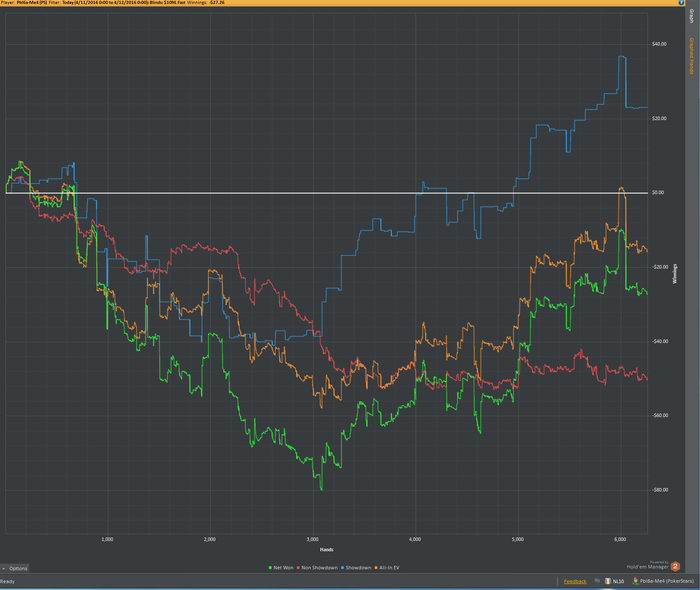700x590 pixels.
Task: Click the Winnings axis title
Action: point(675,274)
